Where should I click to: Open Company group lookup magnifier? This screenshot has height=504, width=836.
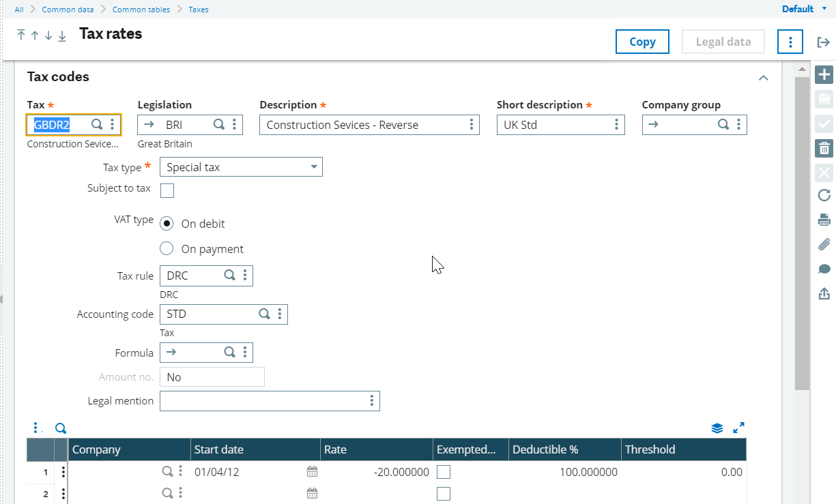tap(723, 124)
